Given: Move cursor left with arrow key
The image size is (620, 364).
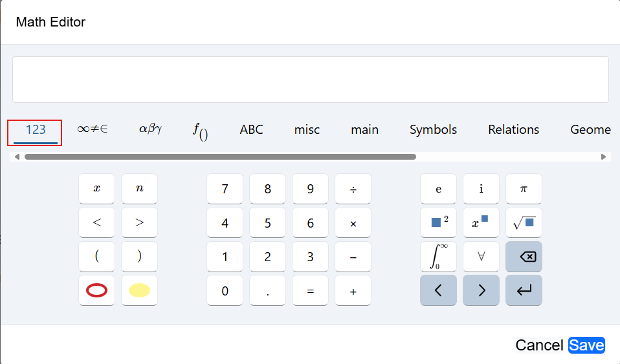Looking at the screenshot, I should coord(438,290).
